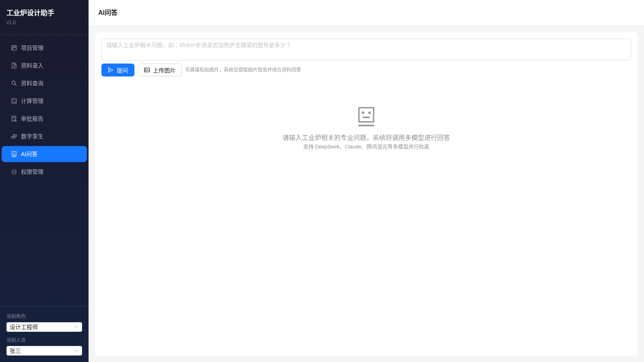Viewport: 644px width, 362px height.
Task: Click the 支持 DeepSeek、Claude model support text
Action: [366, 147]
